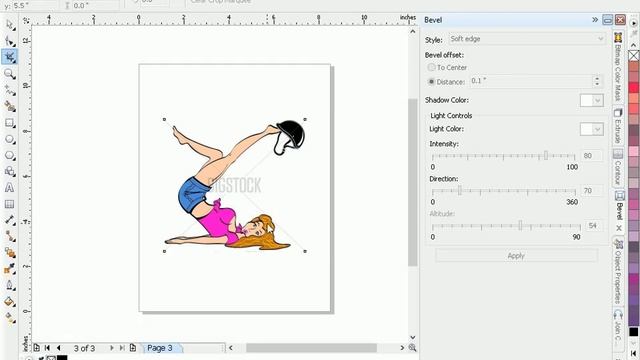This screenshot has width=640, height=360.
Task: Select the To Center radio button
Action: tap(431, 67)
